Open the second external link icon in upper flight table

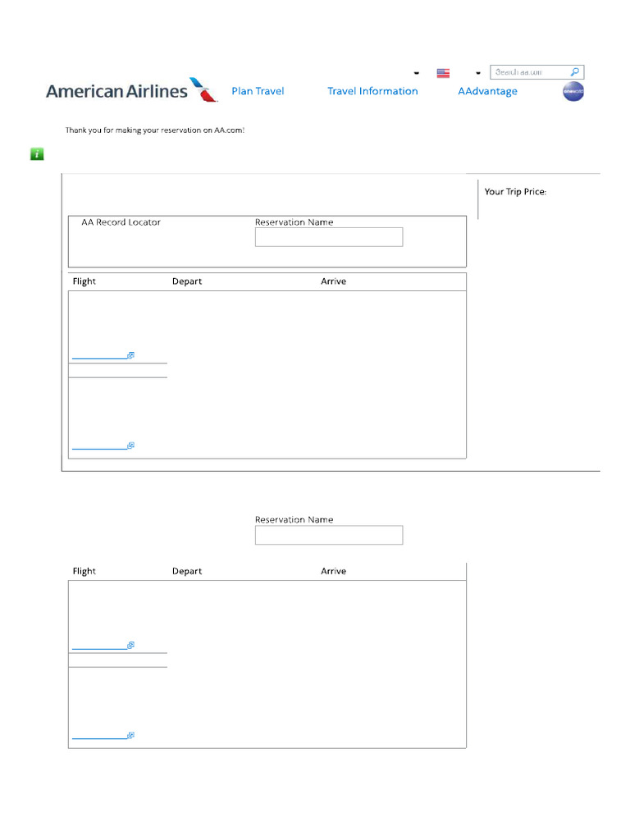click(130, 445)
